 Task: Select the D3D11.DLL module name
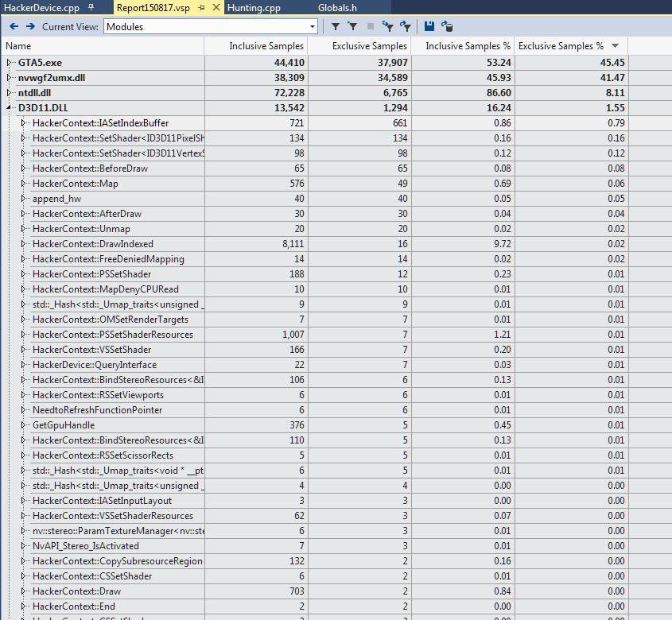[43, 108]
